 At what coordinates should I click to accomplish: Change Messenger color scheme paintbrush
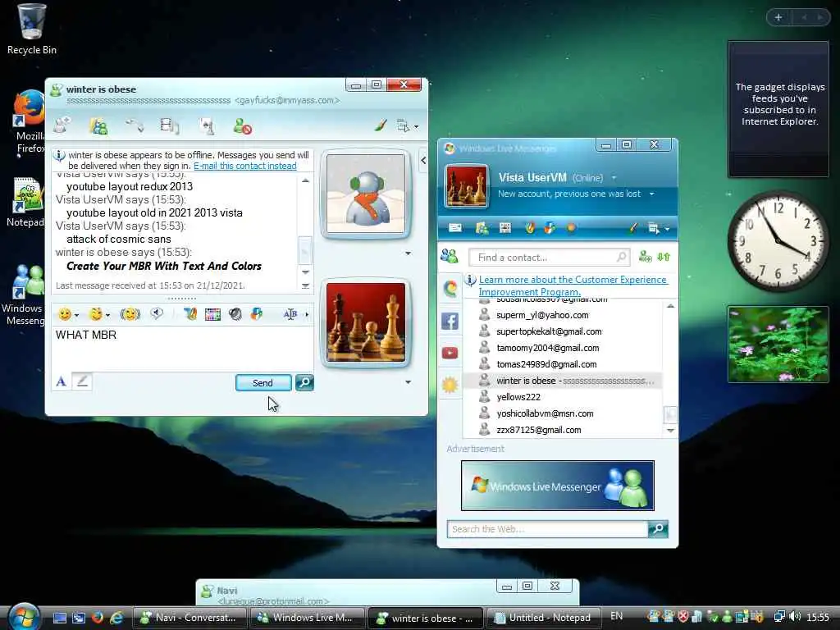pos(632,228)
